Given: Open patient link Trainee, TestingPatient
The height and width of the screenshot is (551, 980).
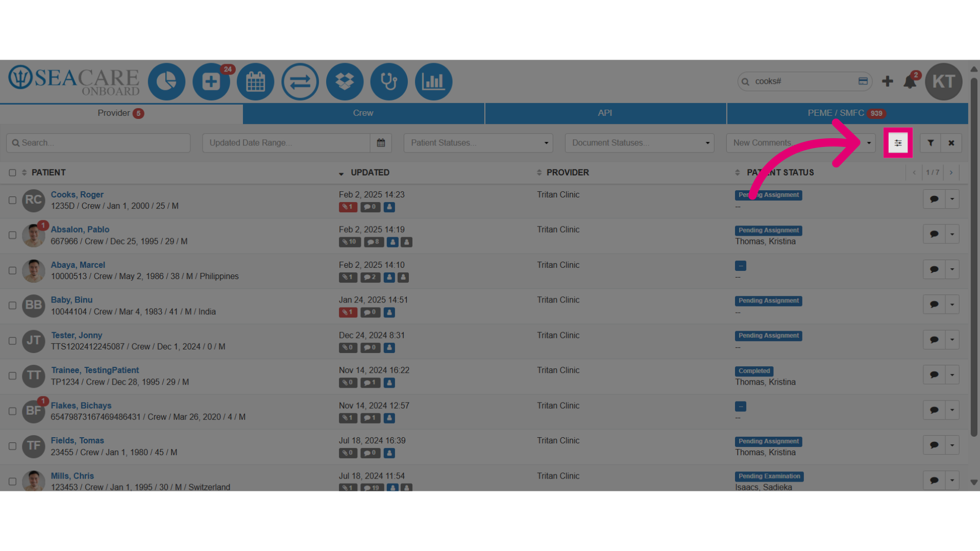Looking at the screenshot, I should pyautogui.click(x=95, y=370).
